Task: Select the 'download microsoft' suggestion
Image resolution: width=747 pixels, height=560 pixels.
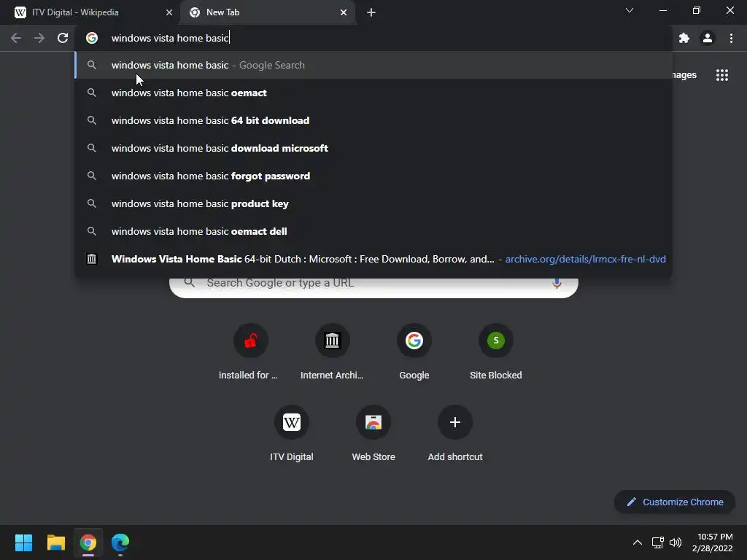Action: [x=373, y=148]
